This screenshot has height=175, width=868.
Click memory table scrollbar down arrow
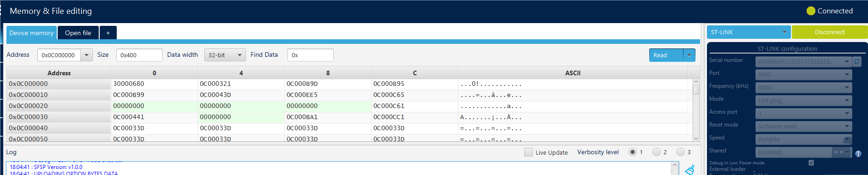(696, 138)
